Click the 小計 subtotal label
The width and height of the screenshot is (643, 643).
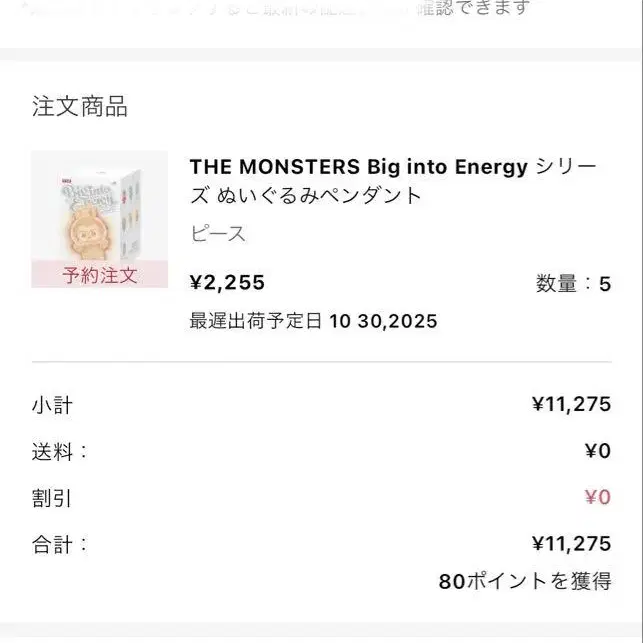tap(52, 405)
